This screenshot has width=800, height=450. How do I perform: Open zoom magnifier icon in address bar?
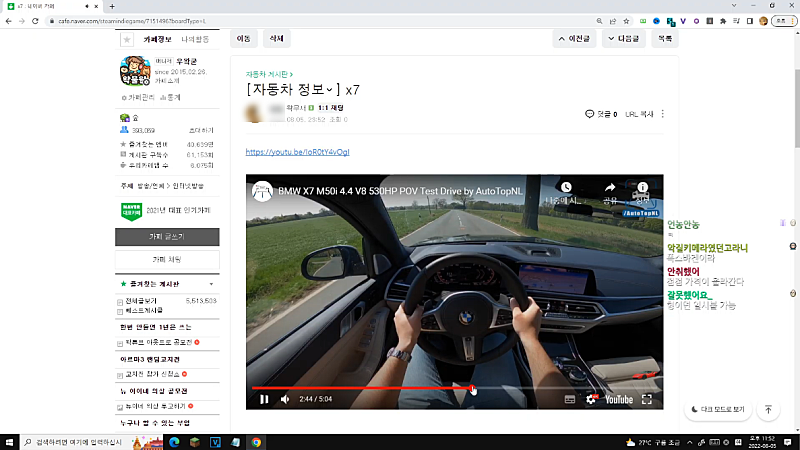coord(599,21)
